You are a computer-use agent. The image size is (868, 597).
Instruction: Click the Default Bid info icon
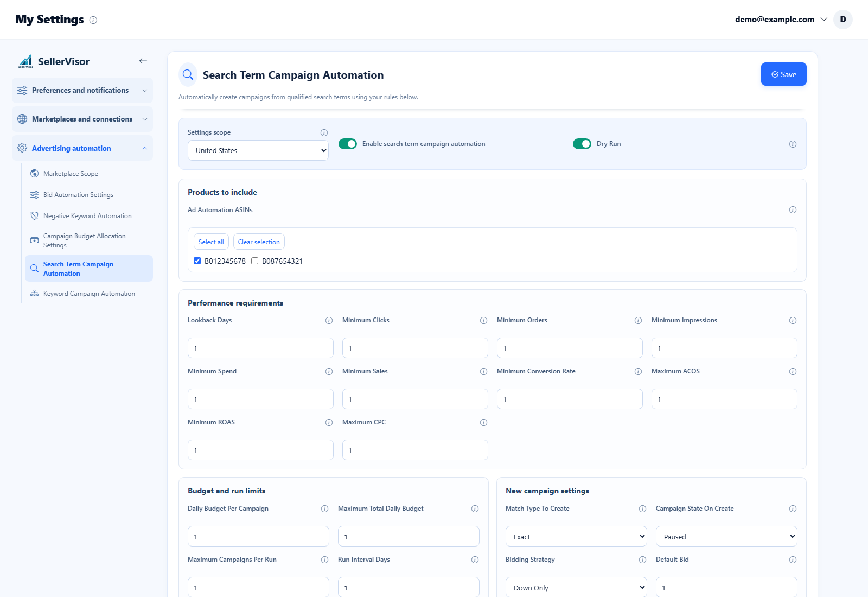click(x=793, y=560)
